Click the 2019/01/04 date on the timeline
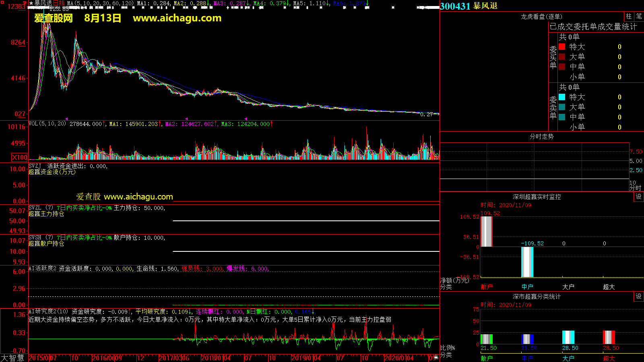The image size is (644, 362). (306, 358)
